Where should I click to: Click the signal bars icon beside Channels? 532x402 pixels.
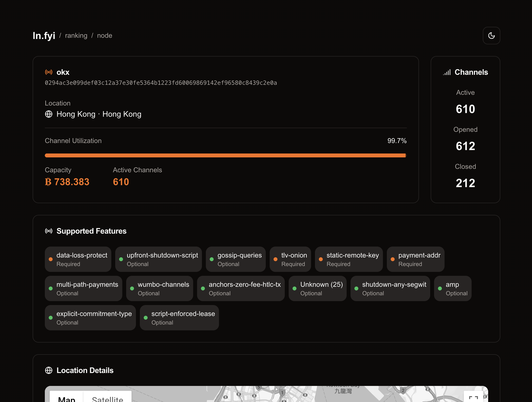[x=447, y=72]
